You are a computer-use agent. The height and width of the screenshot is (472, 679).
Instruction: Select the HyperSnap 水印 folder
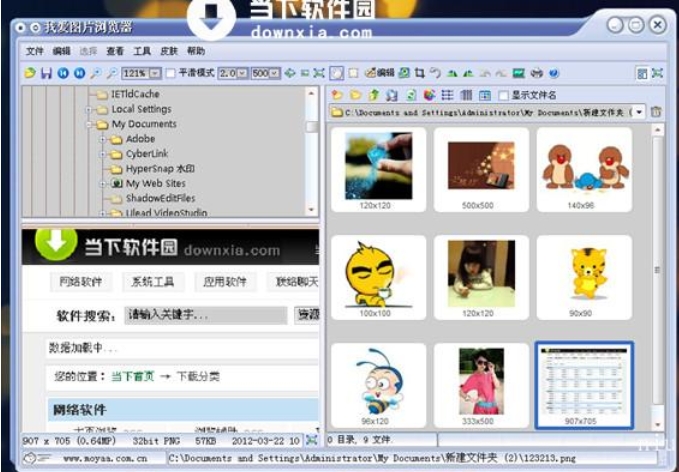[160, 169]
